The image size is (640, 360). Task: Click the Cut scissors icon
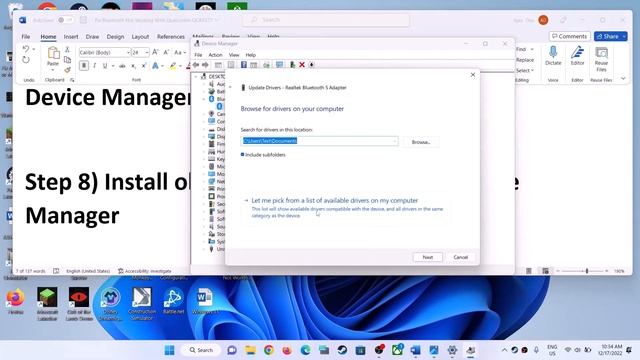pos(67,49)
